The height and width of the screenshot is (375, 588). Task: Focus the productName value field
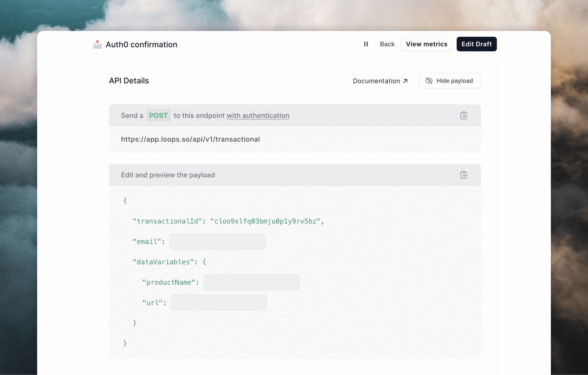[252, 282]
